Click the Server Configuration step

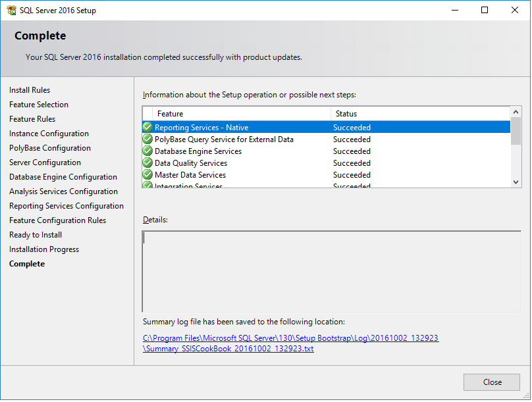point(45,163)
